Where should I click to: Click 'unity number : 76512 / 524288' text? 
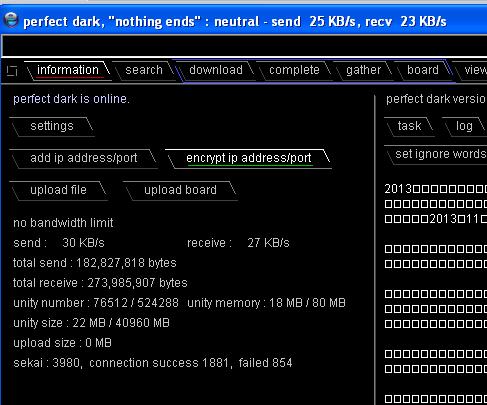pos(96,303)
